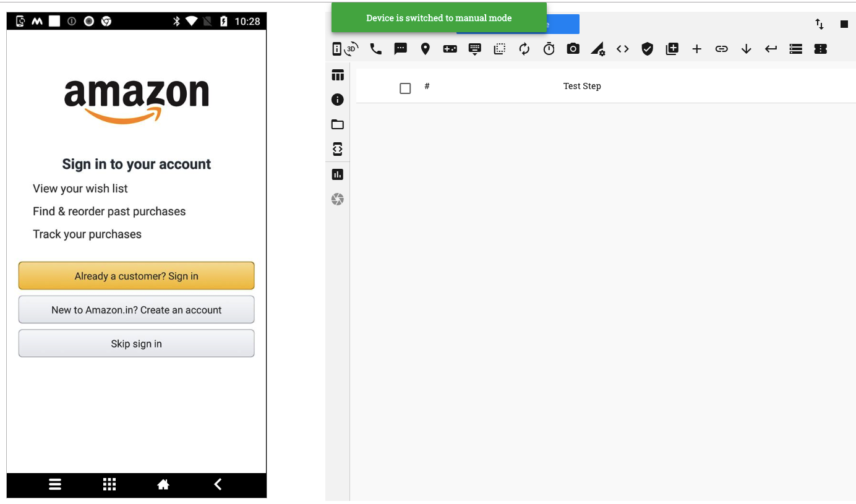856x504 pixels.
Task: Select the location pin icon
Action: [x=425, y=49]
